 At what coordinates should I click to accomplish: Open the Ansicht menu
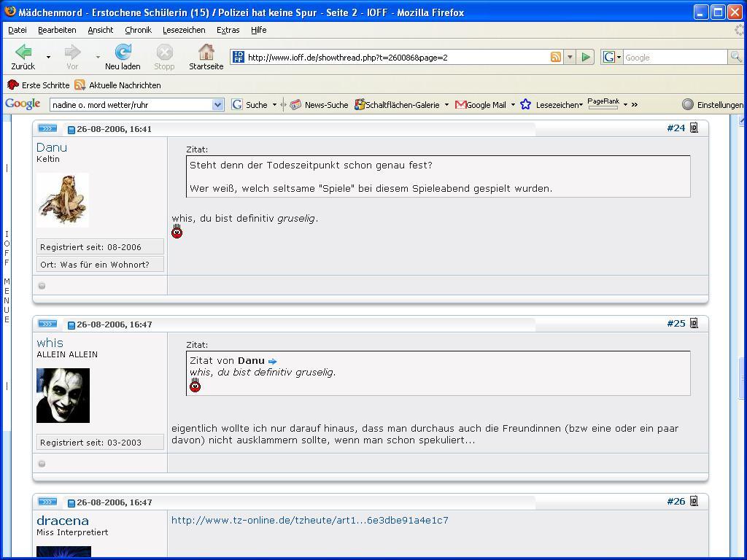coord(101,30)
